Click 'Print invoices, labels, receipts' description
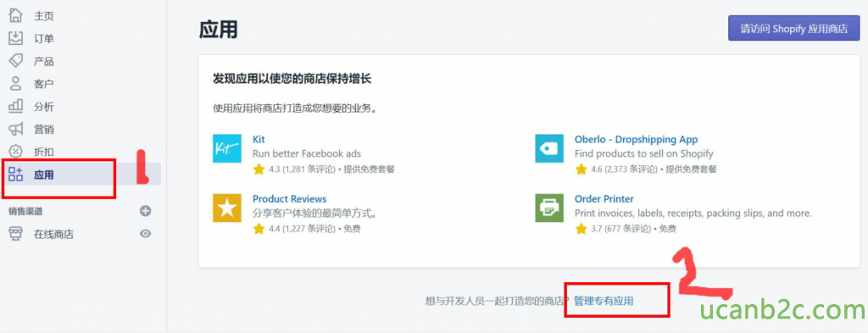The height and width of the screenshot is (333, 868). point(693,214)
